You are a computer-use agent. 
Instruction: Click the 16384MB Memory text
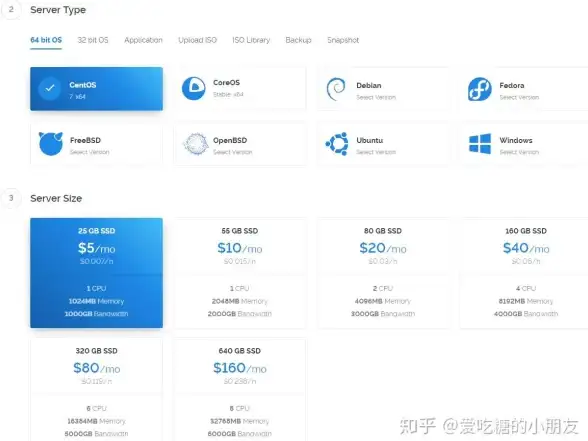pos(96,421)
